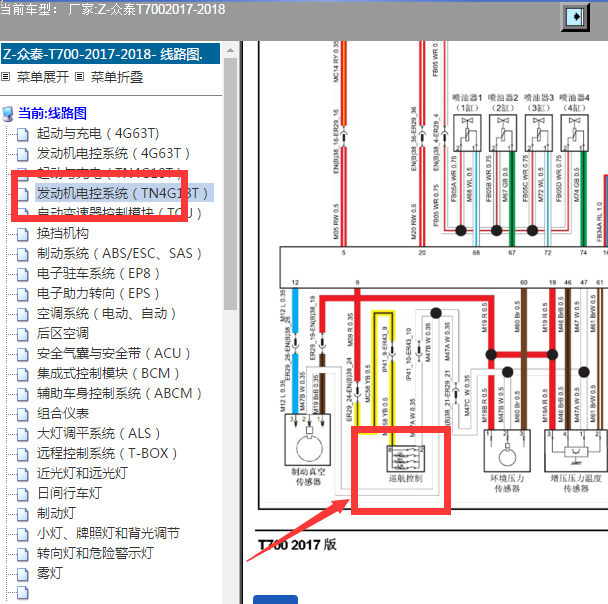This screenshot has width=608, height=604.
Task: Click page icon beside 大灯调平系统（ALS）
Action: point(23,434)
